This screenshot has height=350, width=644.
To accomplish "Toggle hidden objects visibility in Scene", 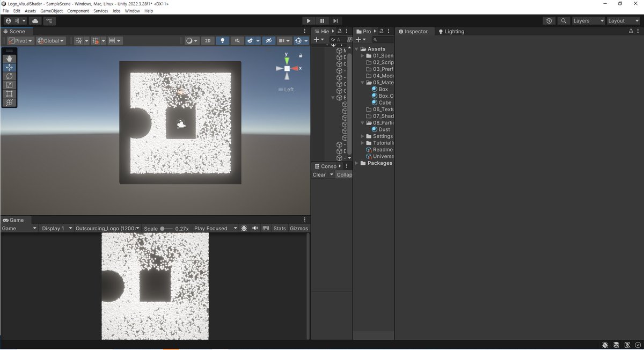I will [269, 41].
